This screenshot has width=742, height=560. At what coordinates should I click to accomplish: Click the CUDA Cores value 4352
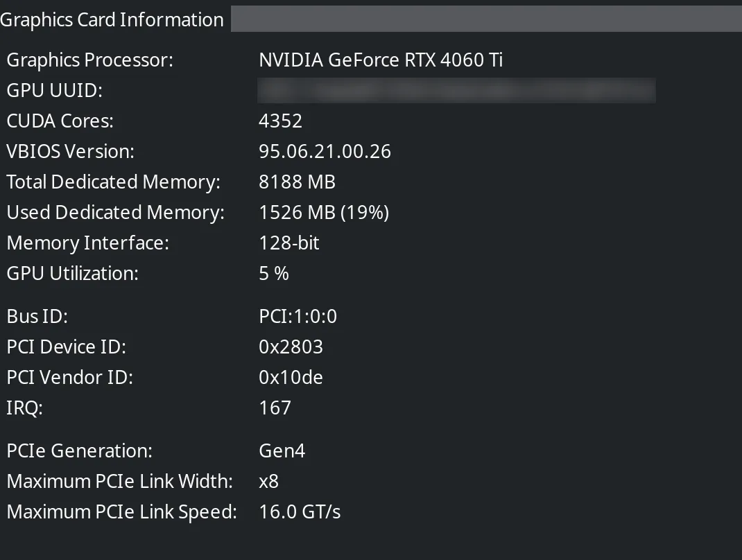(x=280, y=121)
